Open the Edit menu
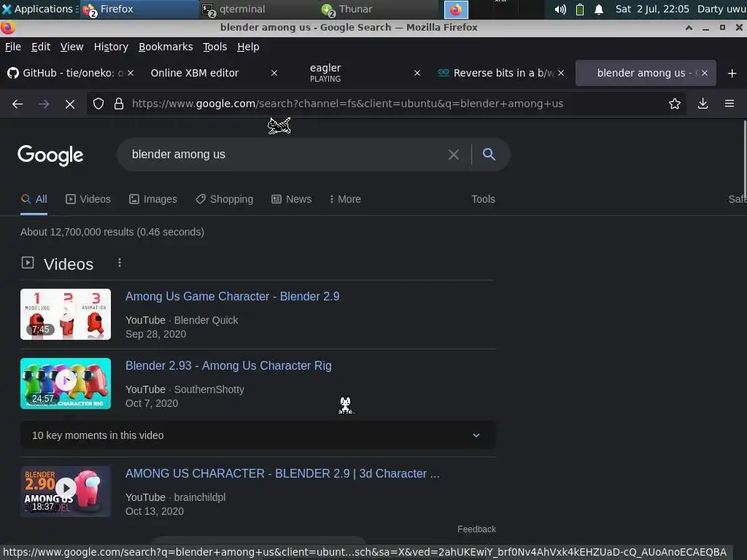This screenshot has height=560, width=747. 41,47
